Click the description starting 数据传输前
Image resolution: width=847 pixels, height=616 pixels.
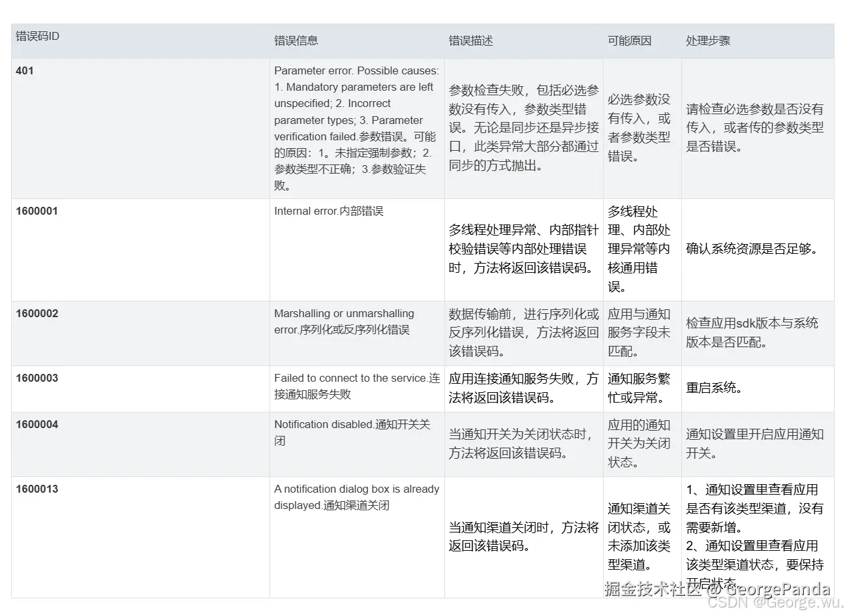pyautogui.click(x=524, y=333)
